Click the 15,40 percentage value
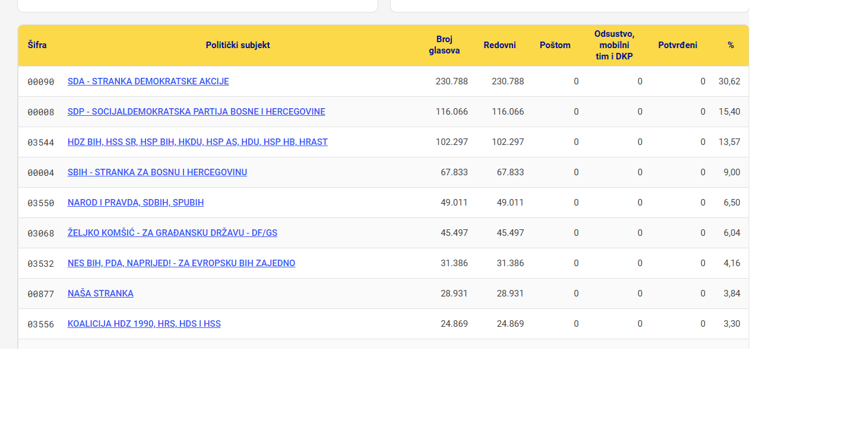This screenshot has height=445, width=868. [729, 112]
